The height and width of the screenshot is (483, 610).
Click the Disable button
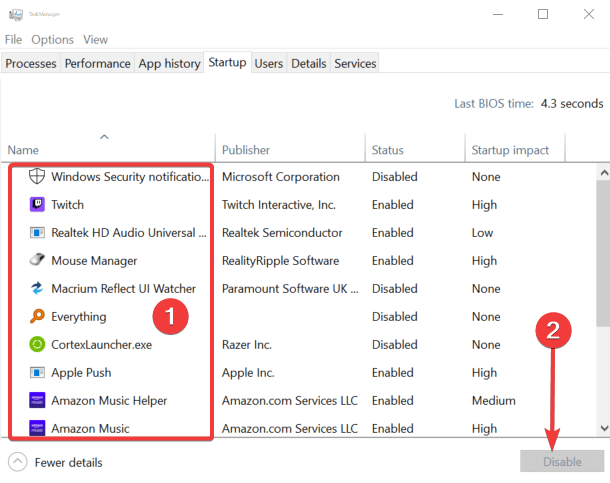(562, 462)
